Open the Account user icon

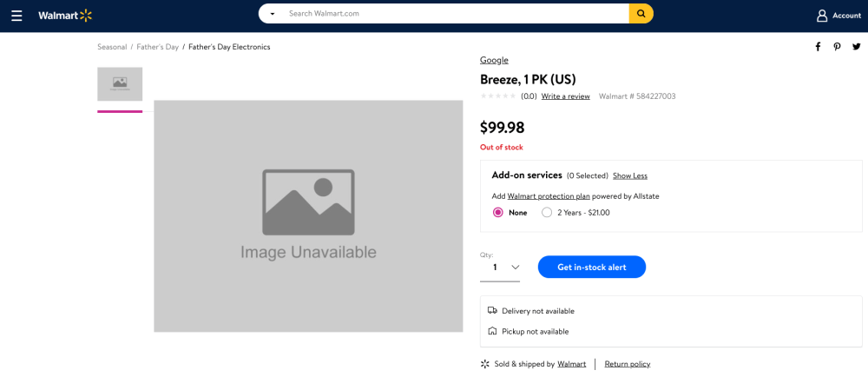[x=822, y=16]
